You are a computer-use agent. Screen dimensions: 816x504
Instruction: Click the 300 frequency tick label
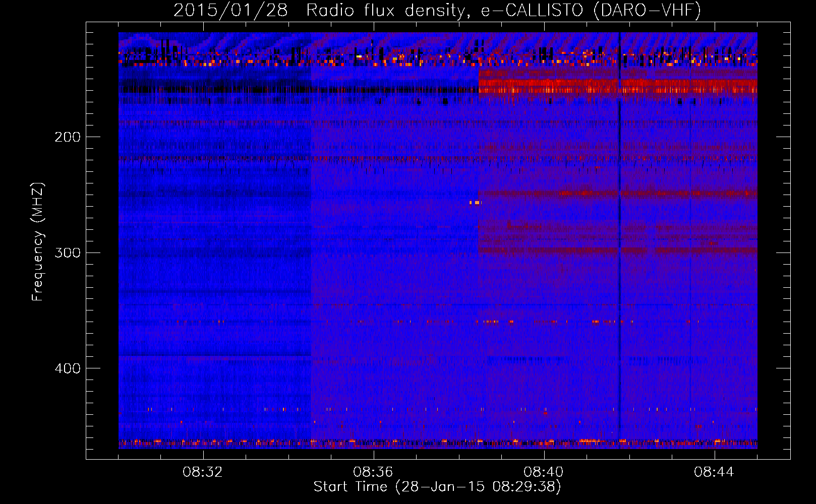pyautogui.click(x=68, y=253)
